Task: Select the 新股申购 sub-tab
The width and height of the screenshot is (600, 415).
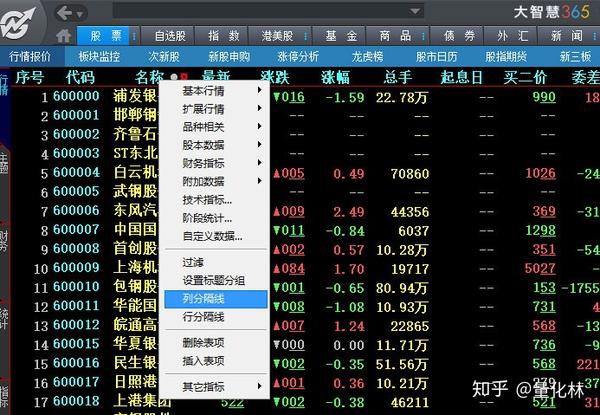Action: [229, 57]
